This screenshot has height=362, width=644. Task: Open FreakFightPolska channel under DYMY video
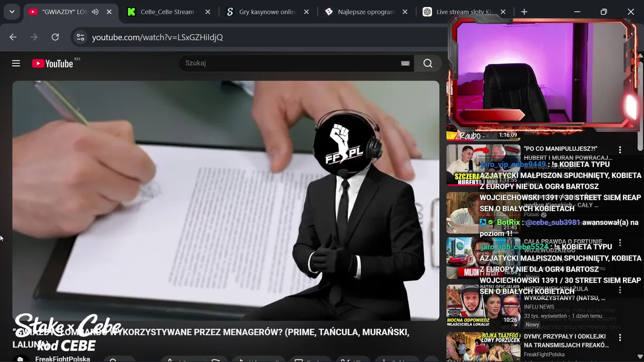pyautogui.click(x=544, y=354)
